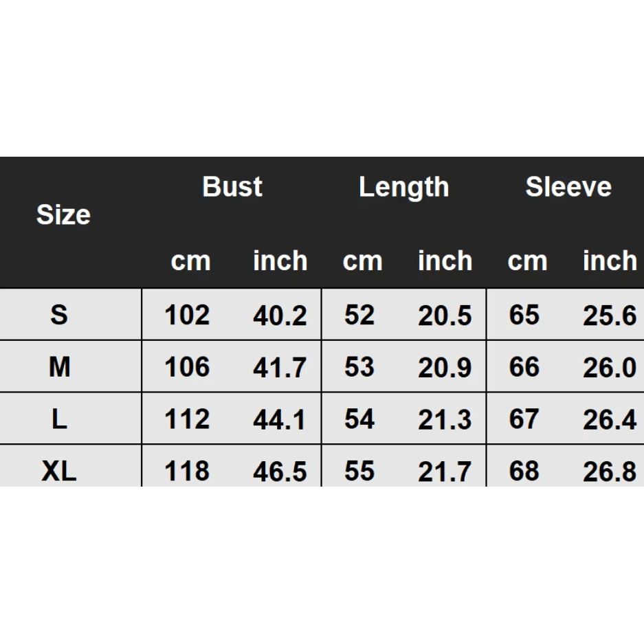Click the 26.8 sleeve inch value
The width and height of the screenshot is (644, 644).
(610, 471)
